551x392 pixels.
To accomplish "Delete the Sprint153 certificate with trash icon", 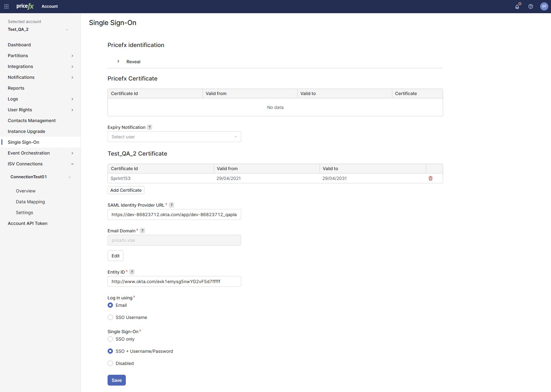I will tap(431, 178).
